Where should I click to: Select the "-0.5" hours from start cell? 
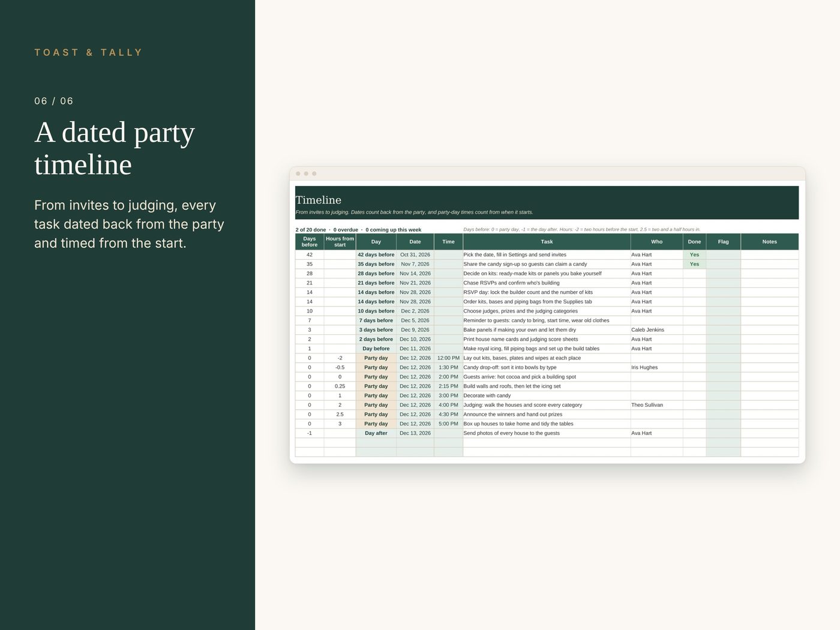340,367
